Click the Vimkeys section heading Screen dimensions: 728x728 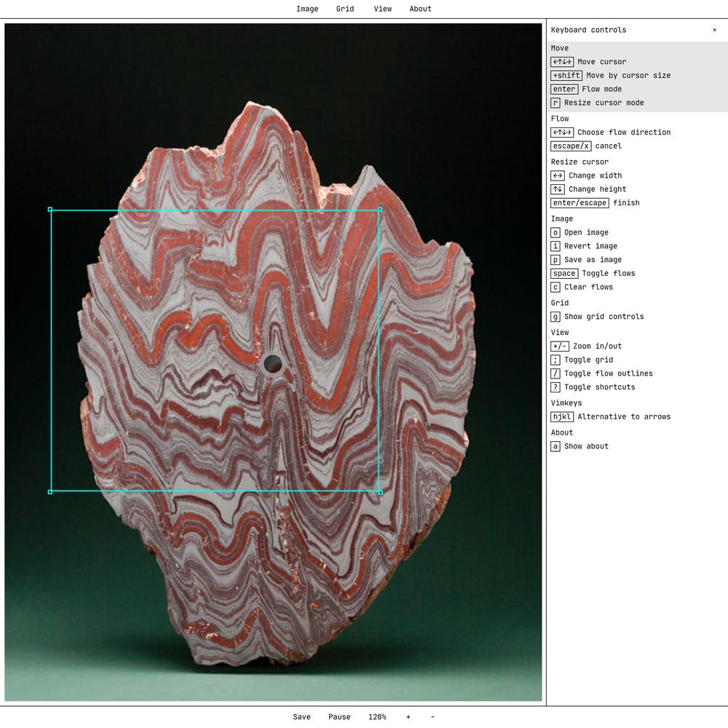pyautogui.click(x=566, y=403)
